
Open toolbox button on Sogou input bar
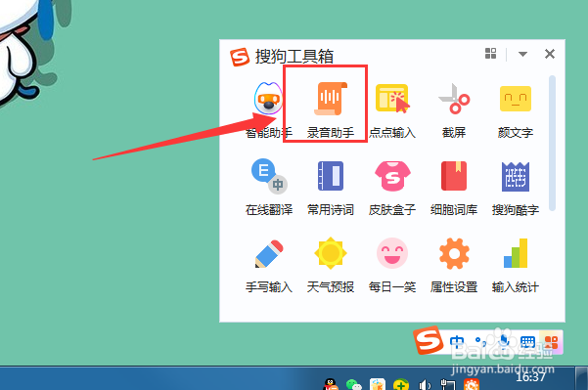551,342
